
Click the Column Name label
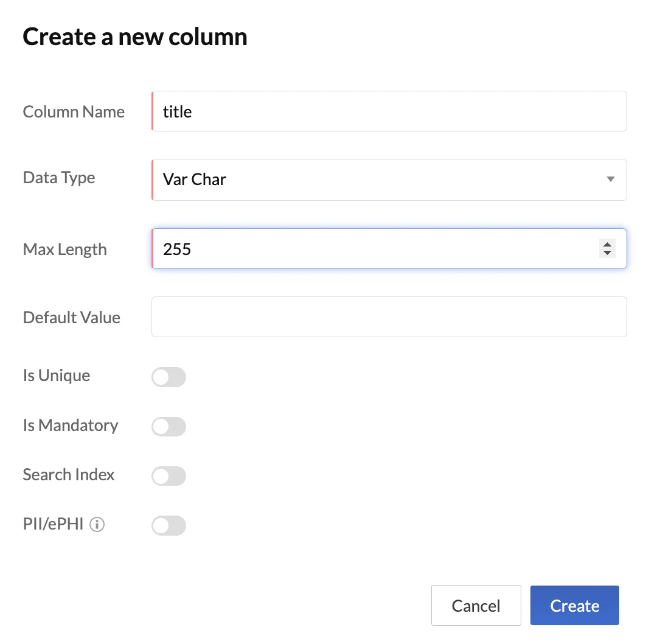coord(74,112)
